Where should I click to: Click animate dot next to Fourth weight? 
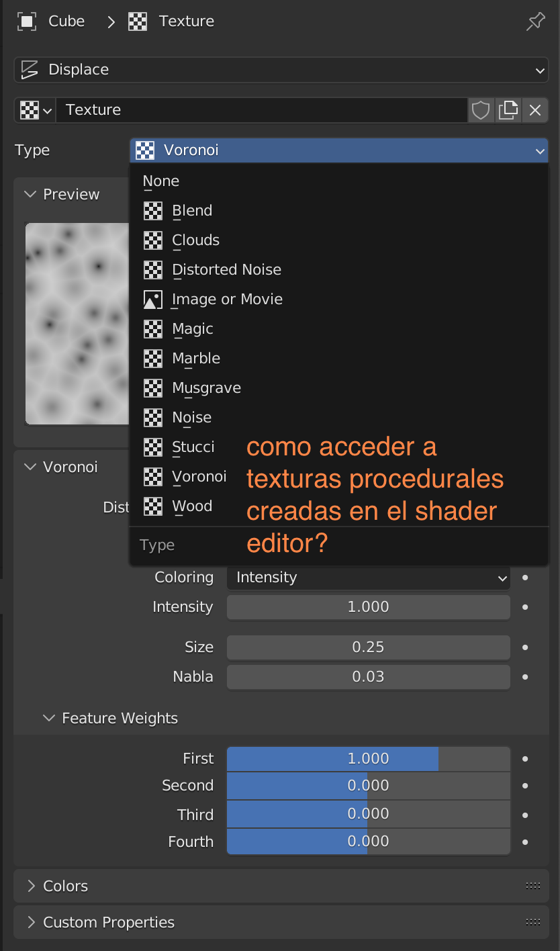pyautogui.click(x=525, y=842)
